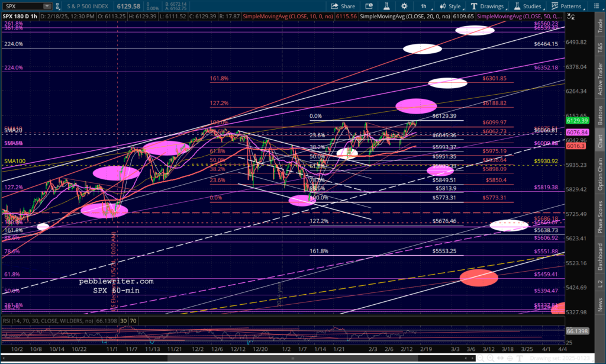Switch to the Active Trader sidebar tab
This screenshot has width=606, height=364.
[x=600, y=79]
